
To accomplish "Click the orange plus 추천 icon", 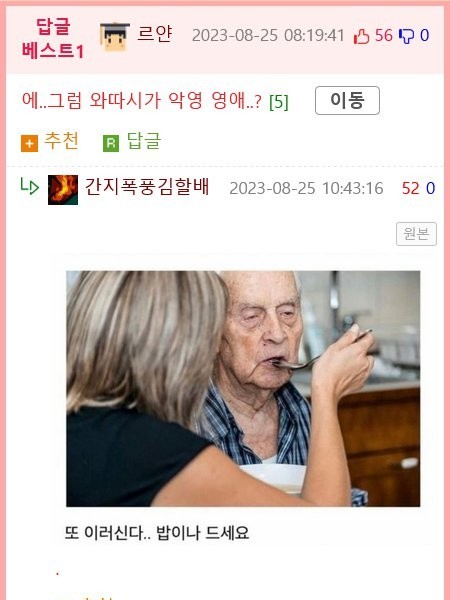I will (29, 143).
